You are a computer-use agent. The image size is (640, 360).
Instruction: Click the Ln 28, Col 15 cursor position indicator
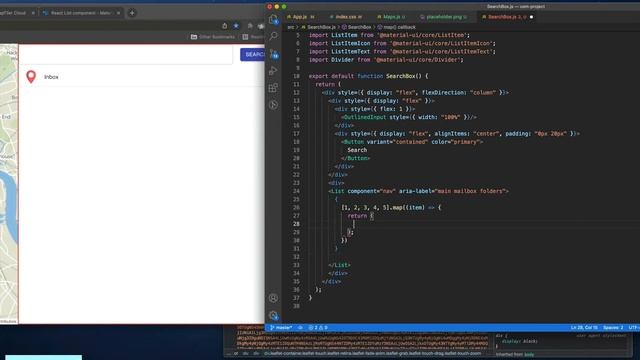tap(584, 328)
